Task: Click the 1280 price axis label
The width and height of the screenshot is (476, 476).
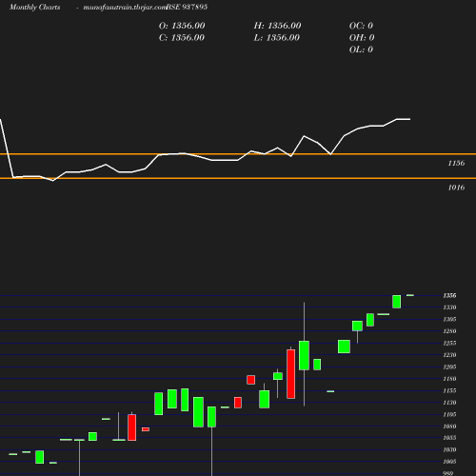Action: [449, 331]
